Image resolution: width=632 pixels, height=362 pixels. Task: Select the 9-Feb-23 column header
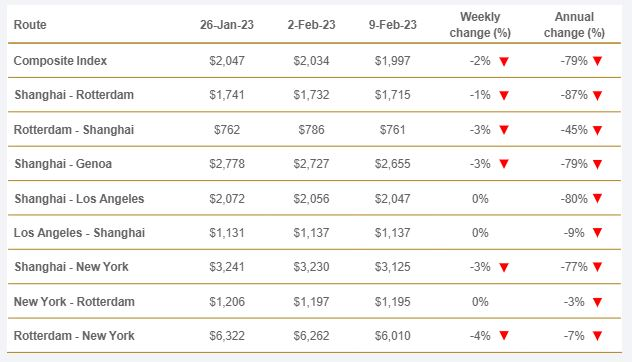(393, 25)
